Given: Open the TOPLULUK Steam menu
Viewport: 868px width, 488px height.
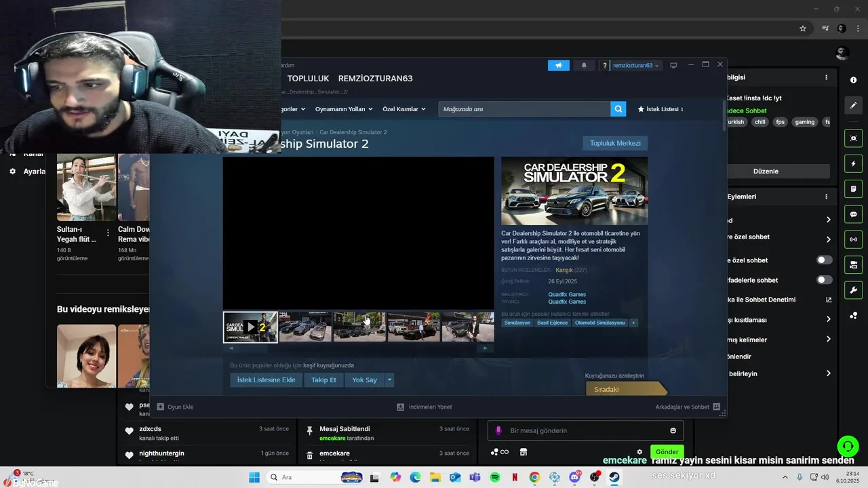Looking at the screenshot, I should pos(308,79).
